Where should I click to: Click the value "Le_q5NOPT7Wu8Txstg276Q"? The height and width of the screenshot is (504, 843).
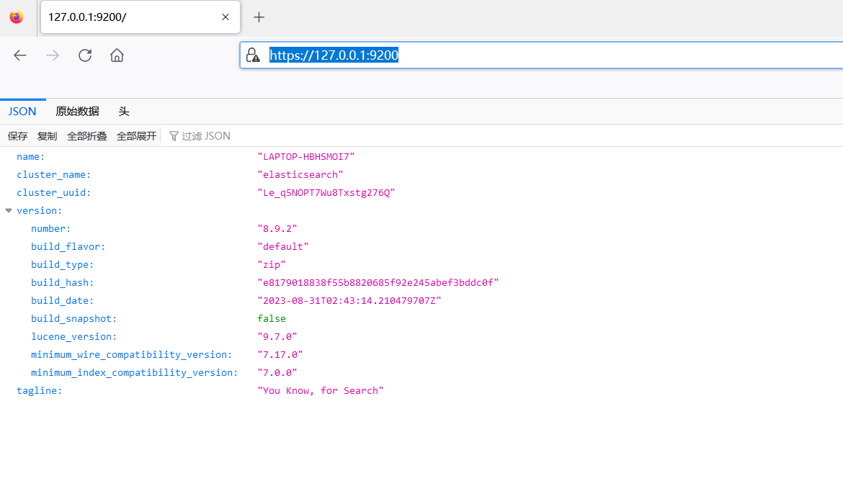pyautogui.click(x=326, y=192)
